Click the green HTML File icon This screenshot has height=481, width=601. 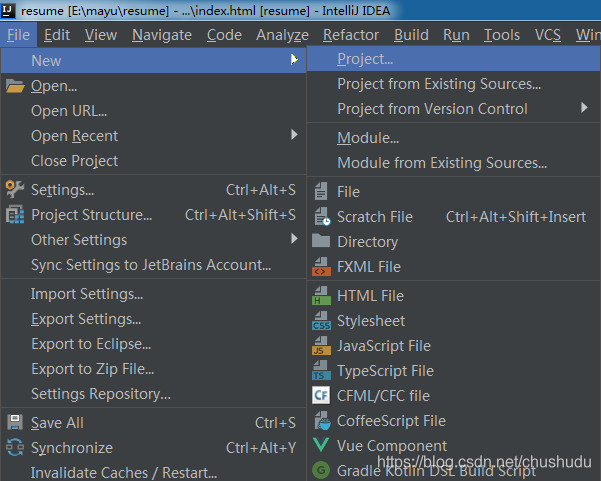321,296
